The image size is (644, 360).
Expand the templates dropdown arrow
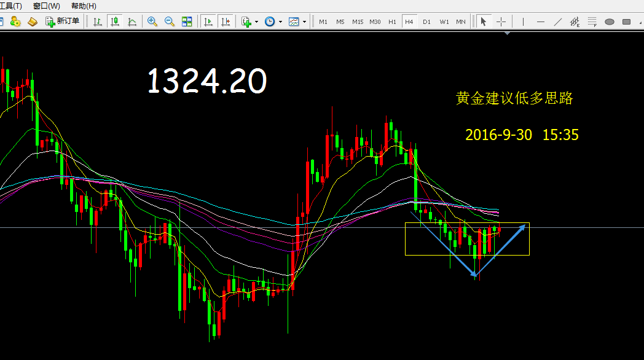coord(304,22)
